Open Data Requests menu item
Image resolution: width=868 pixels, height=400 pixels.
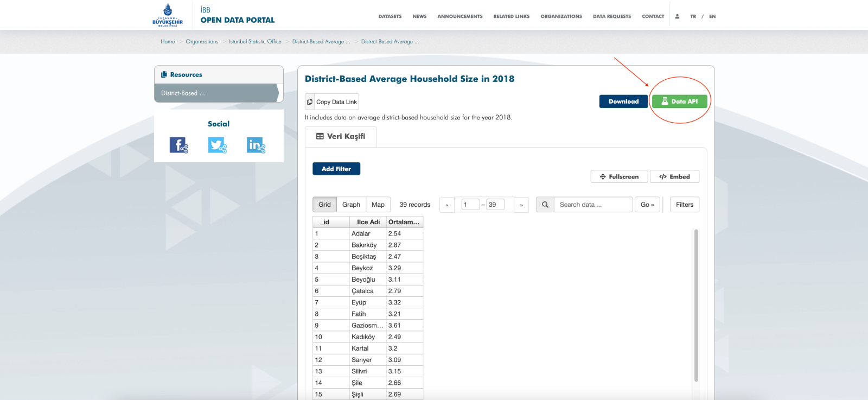click(x=612, y=16)
